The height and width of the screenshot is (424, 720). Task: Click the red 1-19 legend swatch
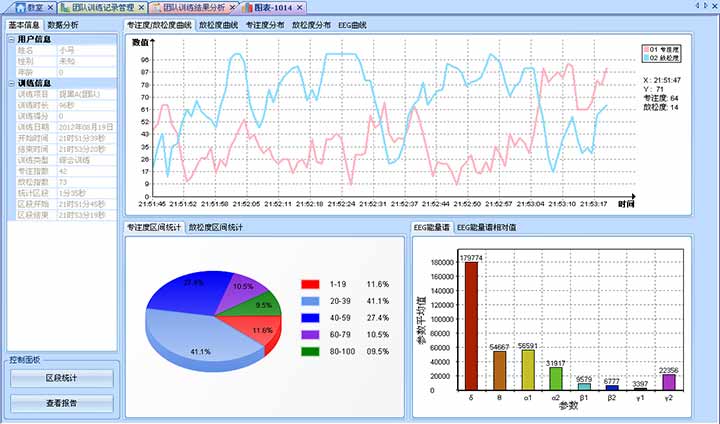click(310, 285)
